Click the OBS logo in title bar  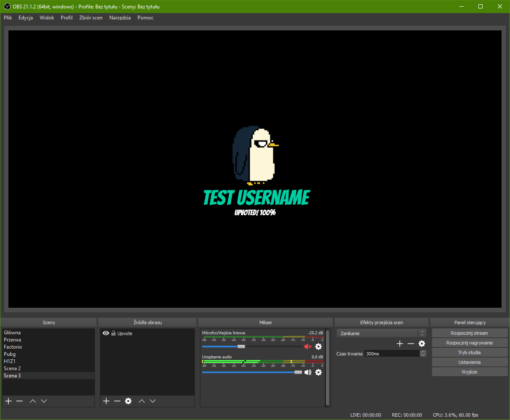[7, 6]
